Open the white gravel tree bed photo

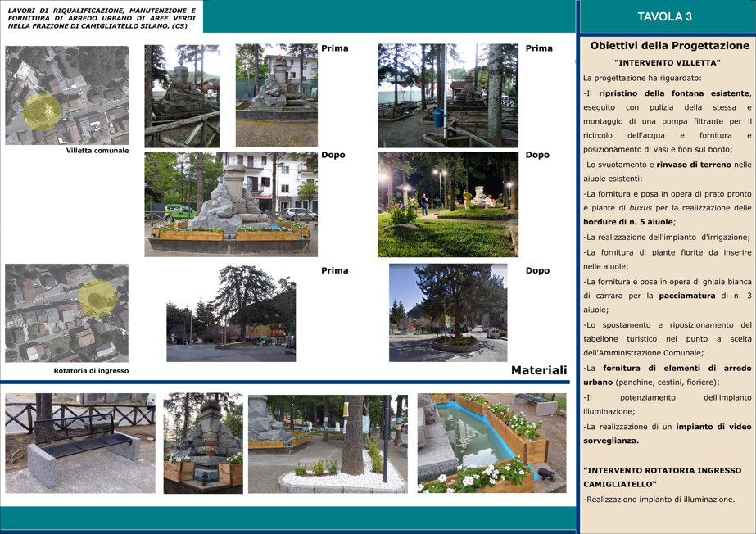click(x=328, y=444)
